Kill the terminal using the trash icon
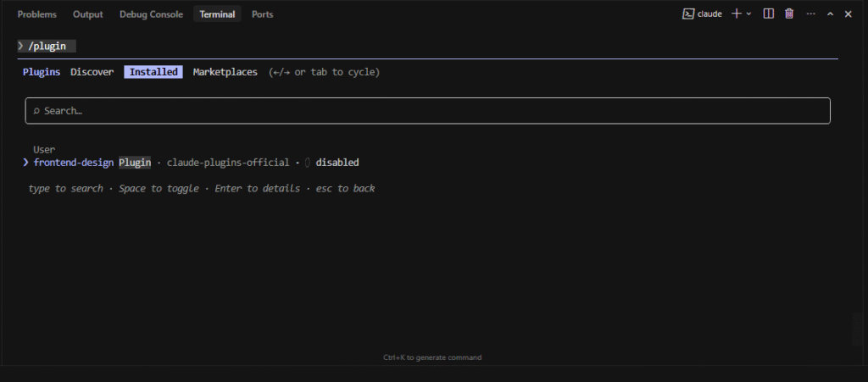Image resolution: width=868 pixels, height=382 pixels. tap(789, 14)
